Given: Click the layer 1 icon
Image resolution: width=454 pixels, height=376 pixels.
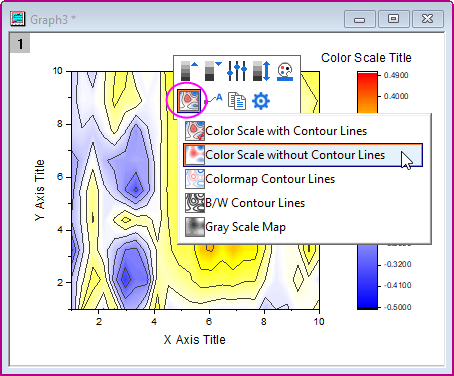Looking at the screenshot, I should pyautogui.click(x=20, y=43).
